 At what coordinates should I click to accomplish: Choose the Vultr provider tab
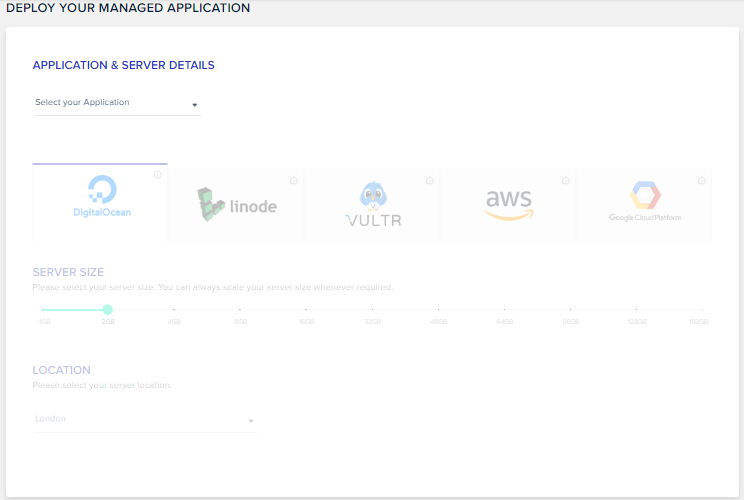(372, 206)
